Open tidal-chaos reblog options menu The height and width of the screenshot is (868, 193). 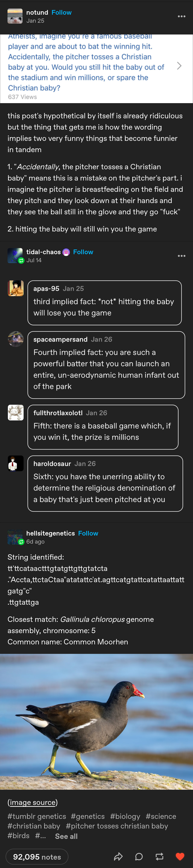182,256
